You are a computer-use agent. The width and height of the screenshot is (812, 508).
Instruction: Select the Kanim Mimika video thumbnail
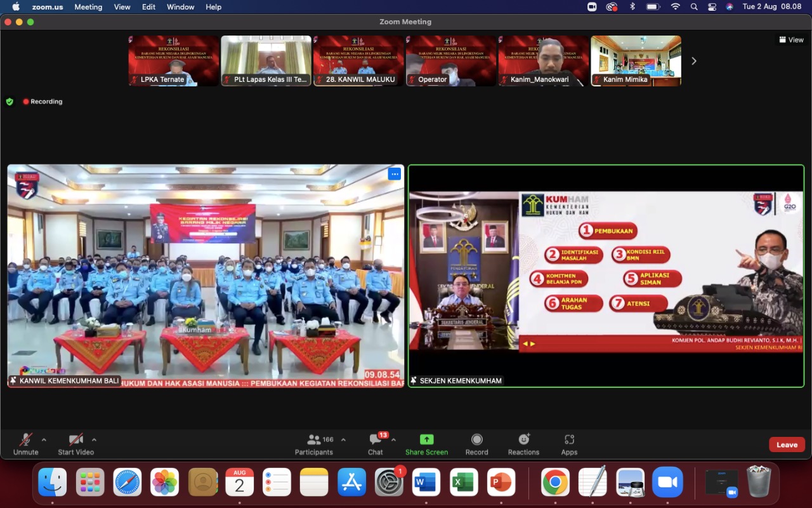point(636,60)
